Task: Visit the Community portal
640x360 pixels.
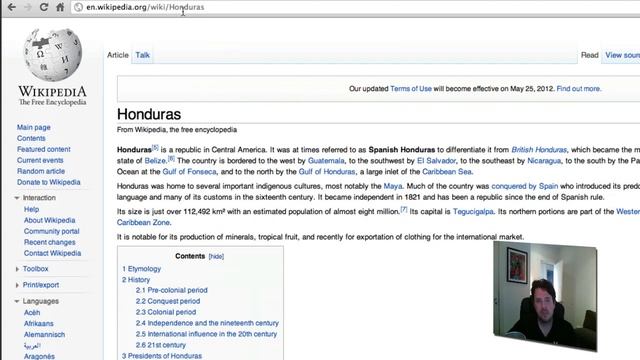Action: tap(51, 231)
